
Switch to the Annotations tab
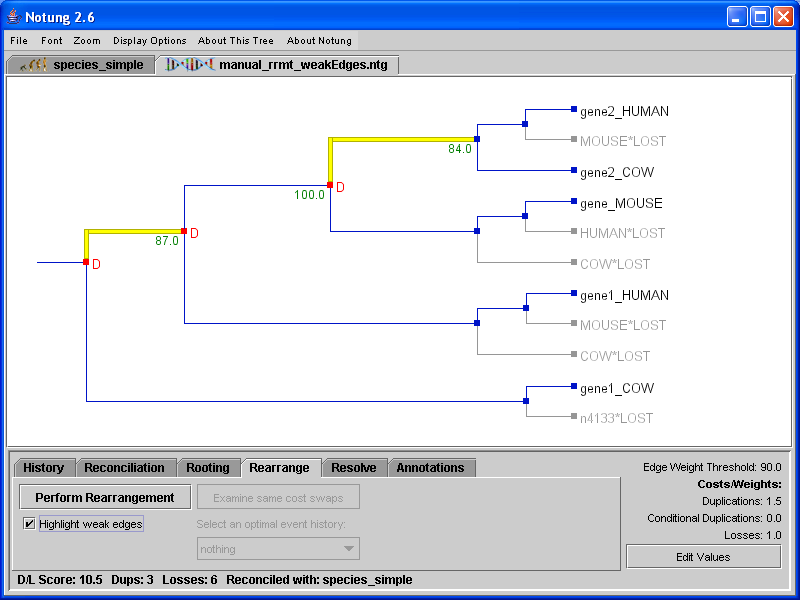coord(430,468)
